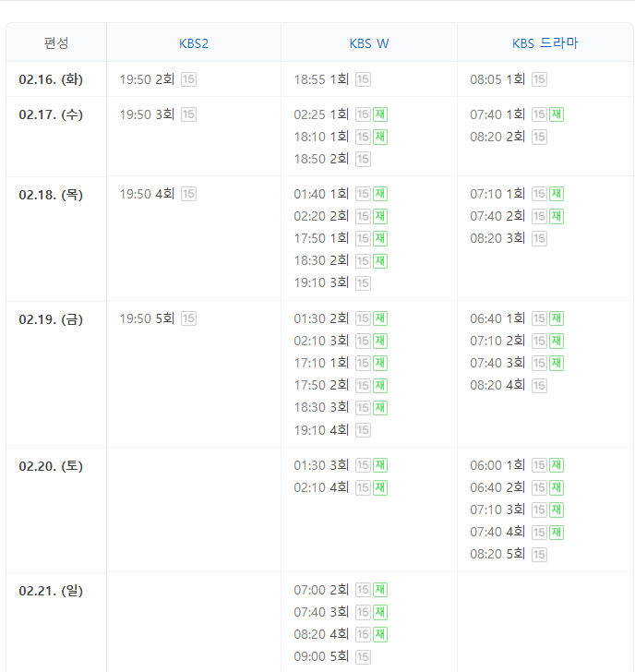Viewport: 635px width, 672px height.
Task: Click the green 재 rerun badge beside 18:10 1회
Action: pos(380,137)
